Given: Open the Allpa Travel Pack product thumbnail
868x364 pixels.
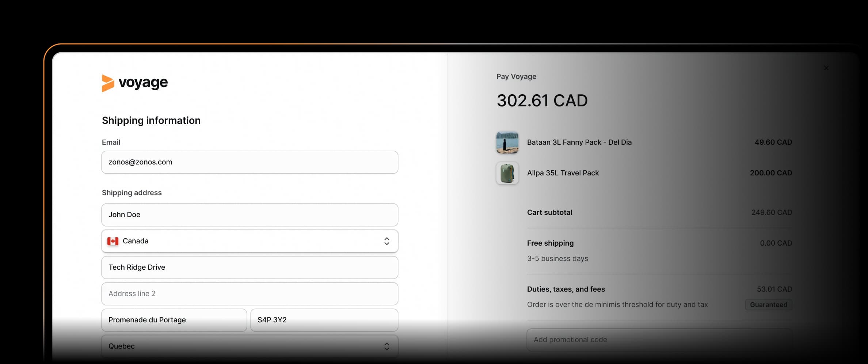Looking at the screenshot, I should pyautogui.click(x=507, y=173).
